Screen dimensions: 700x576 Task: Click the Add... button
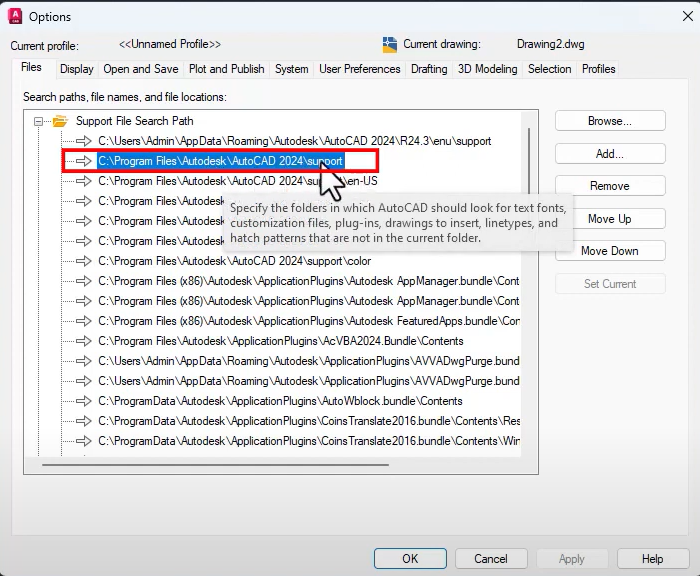tap(610, 154)
